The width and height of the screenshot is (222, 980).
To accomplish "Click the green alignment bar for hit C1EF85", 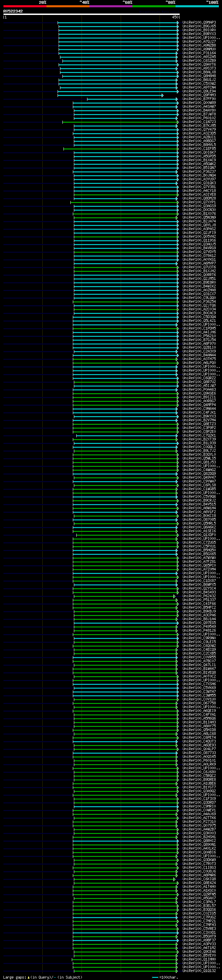I will click(x=121, y=149).
